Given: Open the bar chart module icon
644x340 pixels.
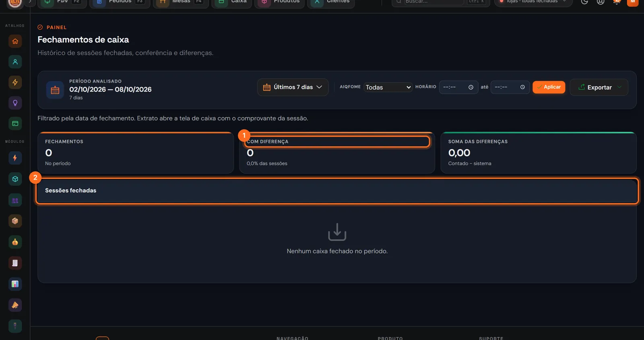Looking at the screenshot, I should click(15, 284).
